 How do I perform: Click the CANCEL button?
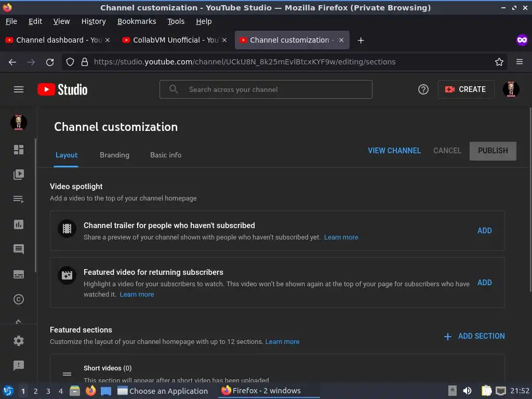[x=447, y=151]
